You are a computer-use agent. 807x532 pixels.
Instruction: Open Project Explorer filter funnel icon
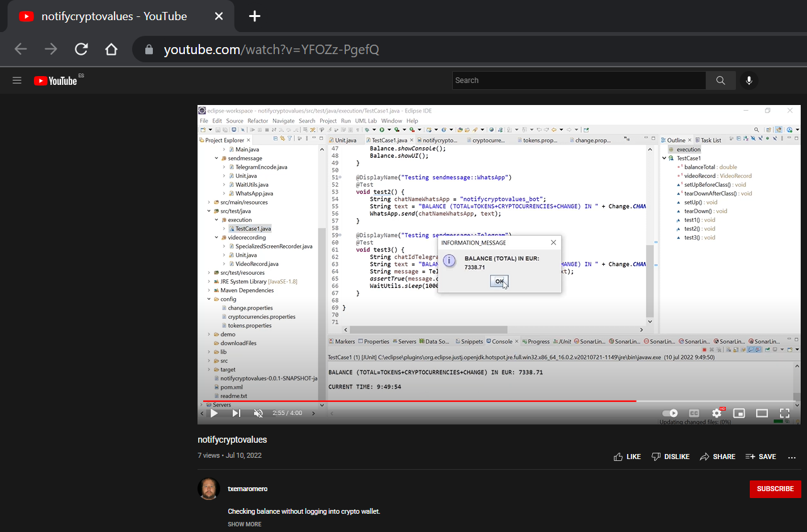289,139
